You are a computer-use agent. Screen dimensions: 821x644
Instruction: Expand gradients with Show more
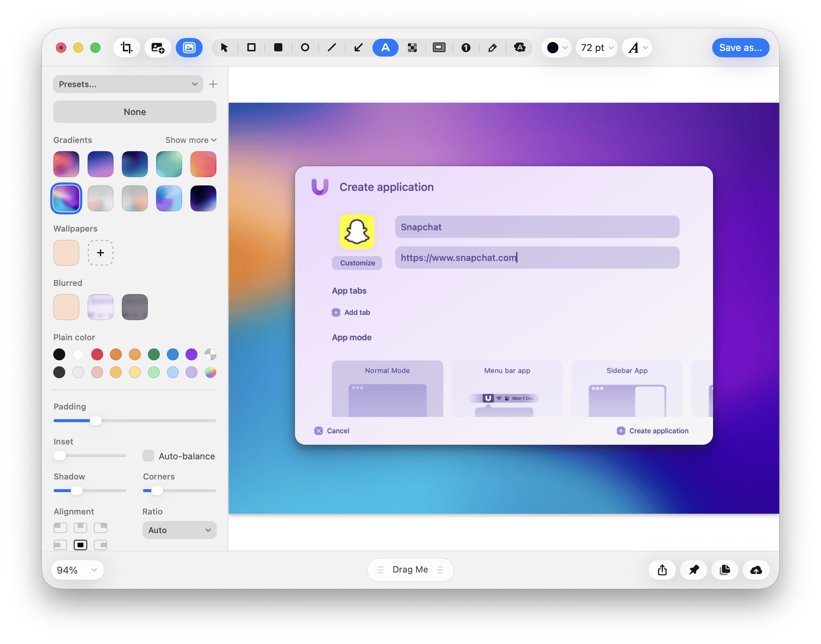pyautogui.click(x=191, y=140)
